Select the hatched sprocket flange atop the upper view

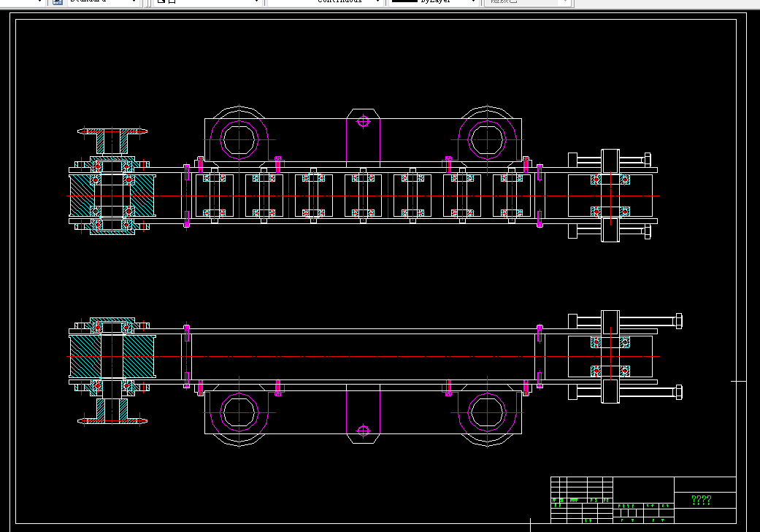click(x=112, y=141)
